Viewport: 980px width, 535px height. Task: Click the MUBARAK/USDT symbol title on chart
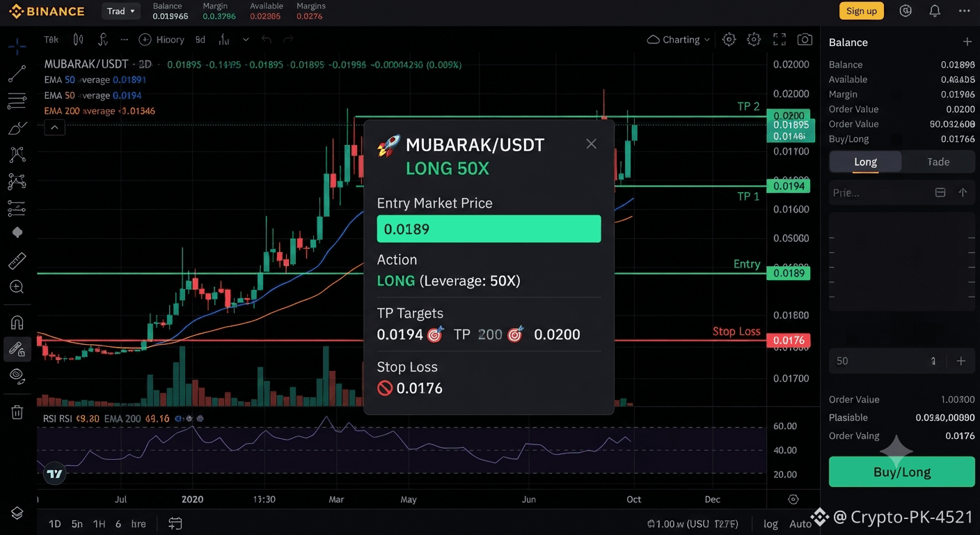86,64
